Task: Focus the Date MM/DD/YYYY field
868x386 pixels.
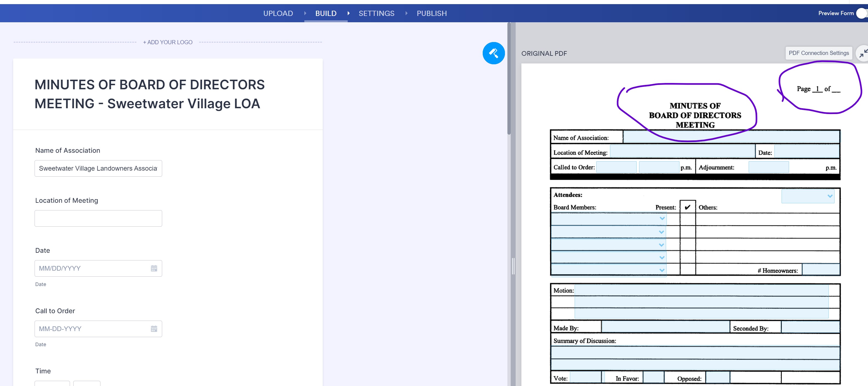Action: click(x=98, y=268)
